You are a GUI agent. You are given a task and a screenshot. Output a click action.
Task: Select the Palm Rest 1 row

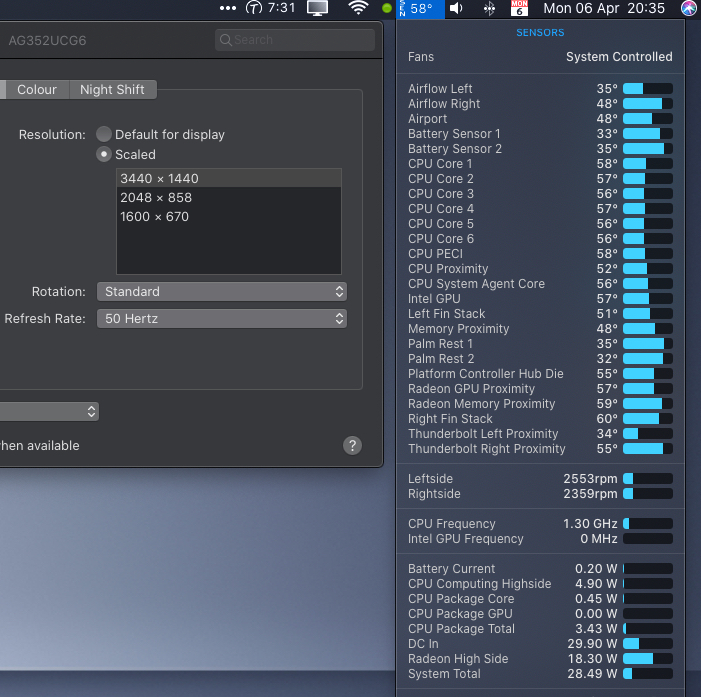540,344
